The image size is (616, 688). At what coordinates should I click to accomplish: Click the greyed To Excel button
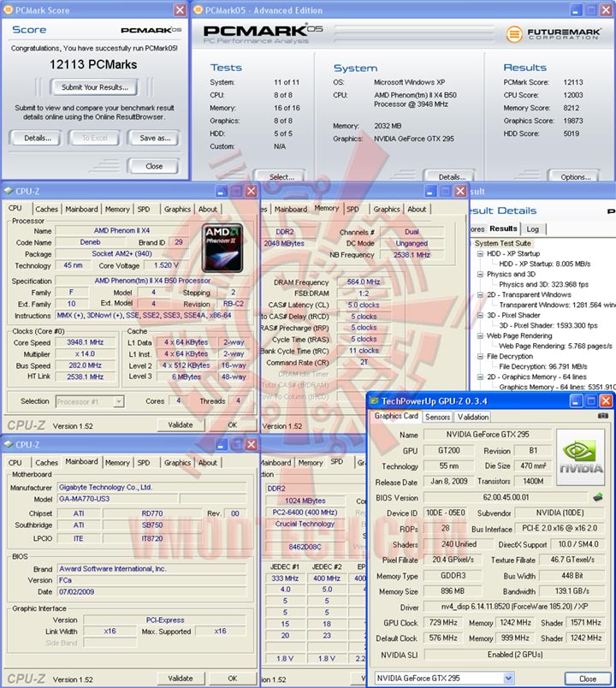point(95,139)
